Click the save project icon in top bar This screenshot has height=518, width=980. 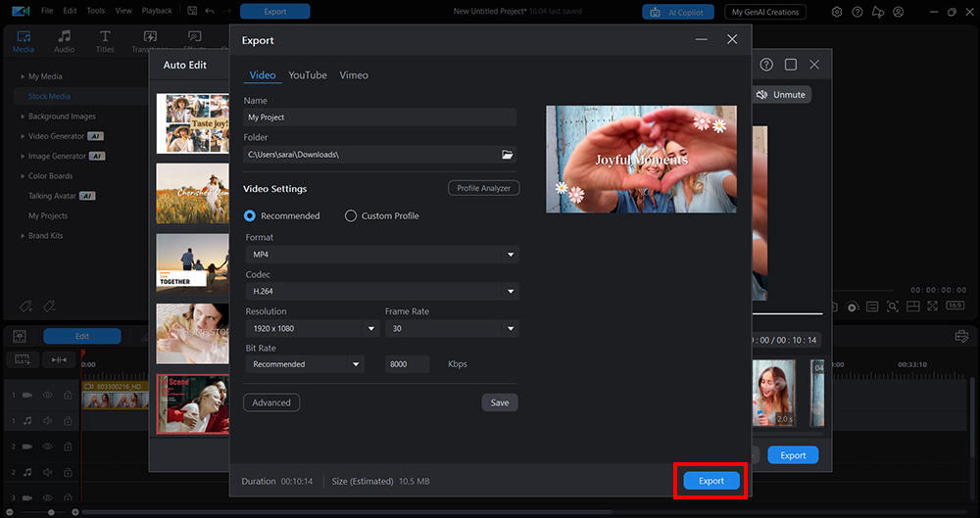192,11
